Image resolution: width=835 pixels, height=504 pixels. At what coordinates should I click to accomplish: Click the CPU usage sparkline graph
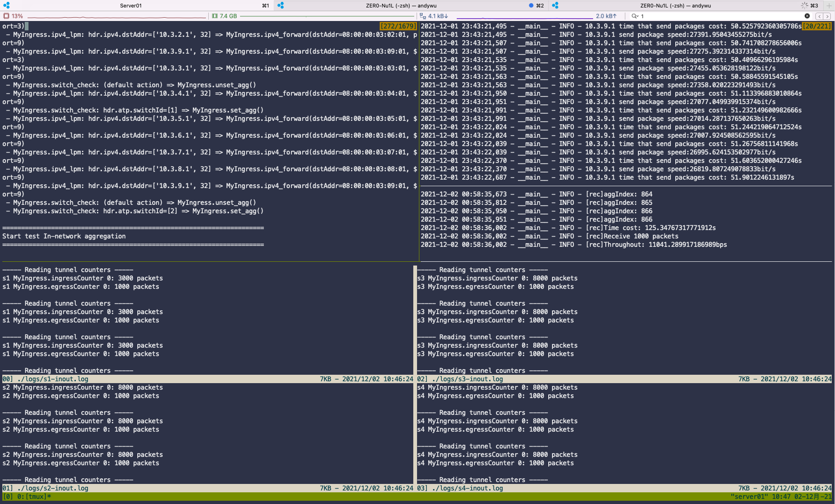pos(117,16)
